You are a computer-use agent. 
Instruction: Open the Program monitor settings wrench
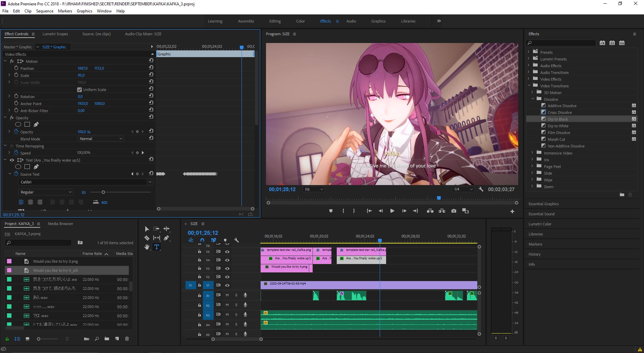click(x=481, y=189)
